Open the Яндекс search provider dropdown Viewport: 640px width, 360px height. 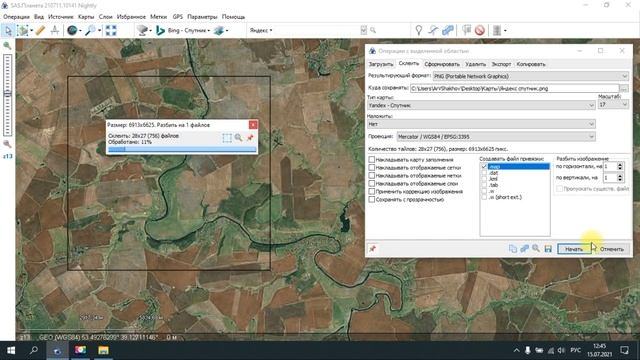click(x=261, y=30)
